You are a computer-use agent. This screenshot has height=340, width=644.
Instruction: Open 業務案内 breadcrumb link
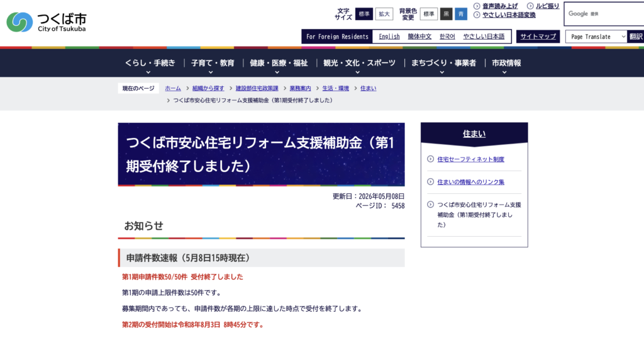click(x=300, y=88)
